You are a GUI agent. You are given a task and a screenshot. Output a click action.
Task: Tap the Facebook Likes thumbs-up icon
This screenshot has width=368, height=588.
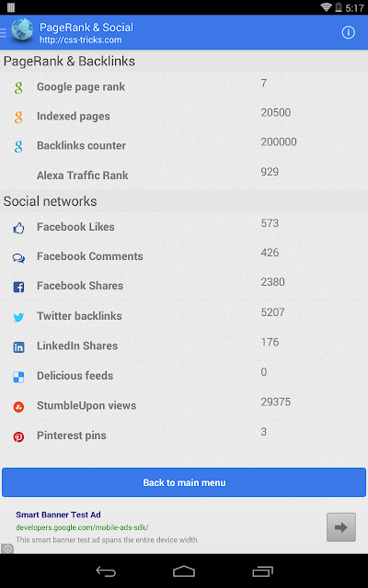click(18, 228)
